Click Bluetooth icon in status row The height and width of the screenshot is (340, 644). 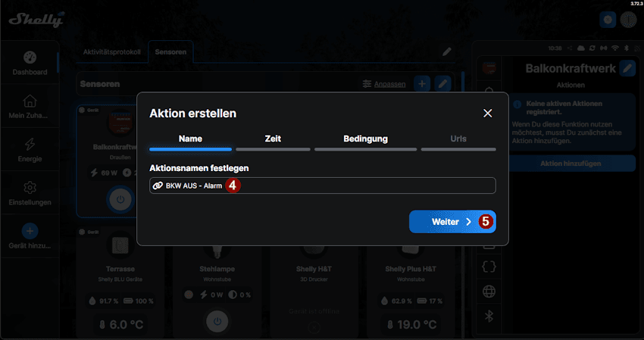point(627,48)
